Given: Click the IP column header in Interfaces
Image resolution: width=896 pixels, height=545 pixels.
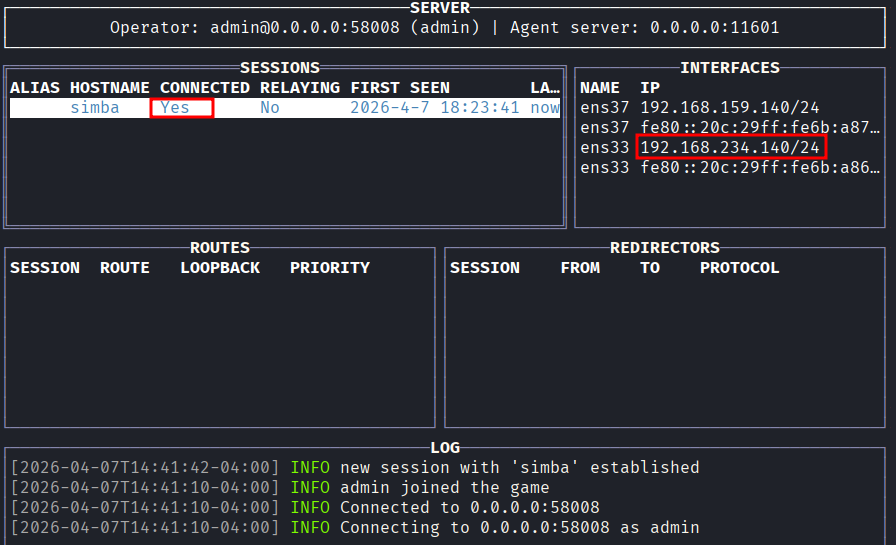Looking at the screenshot, I should point(650,88).
